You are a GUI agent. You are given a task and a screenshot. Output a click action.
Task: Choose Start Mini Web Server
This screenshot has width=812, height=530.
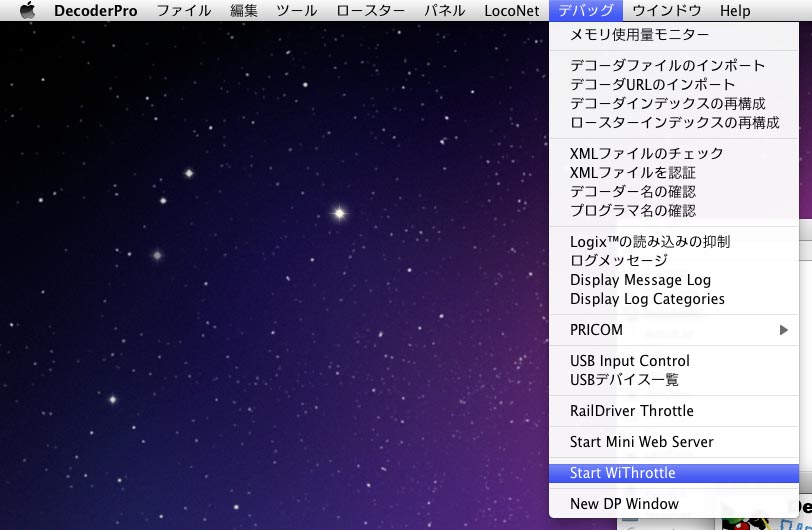pyautogui.click(x=674, y=442)
